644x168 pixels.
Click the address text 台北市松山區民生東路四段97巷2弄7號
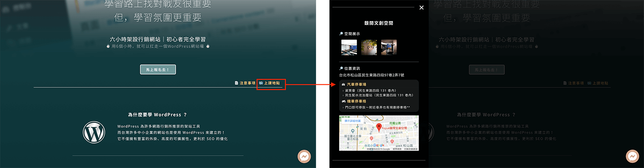(x=372, y=75)
